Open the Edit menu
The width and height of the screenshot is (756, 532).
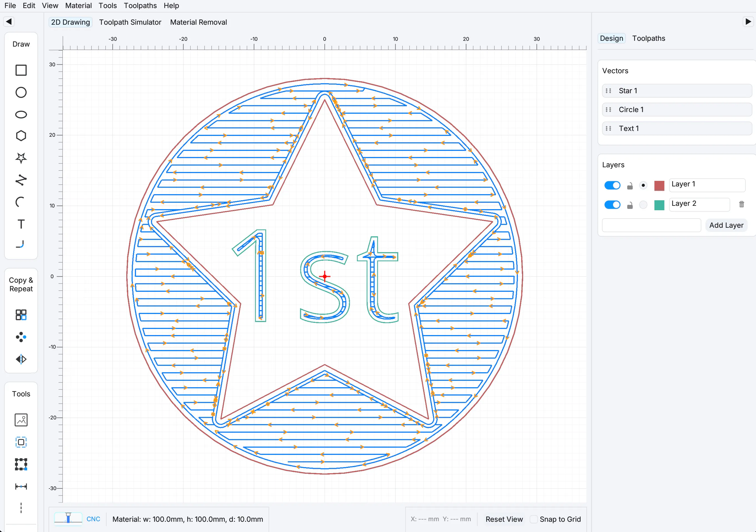[x=29, y=6]
